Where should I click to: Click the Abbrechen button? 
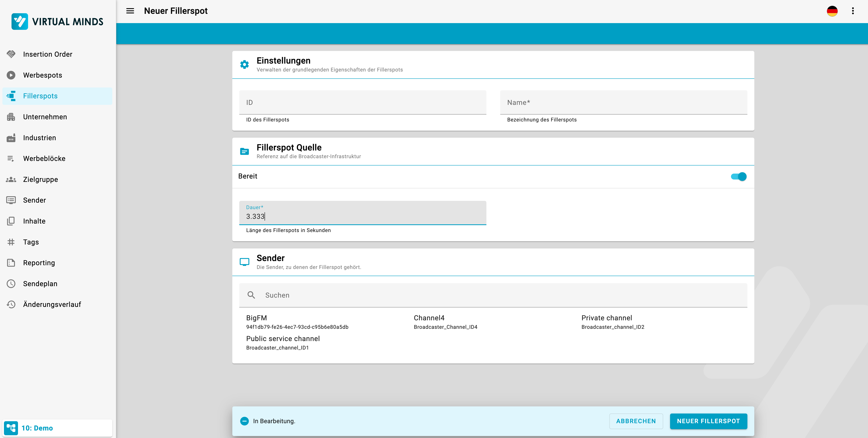(635, 421)
